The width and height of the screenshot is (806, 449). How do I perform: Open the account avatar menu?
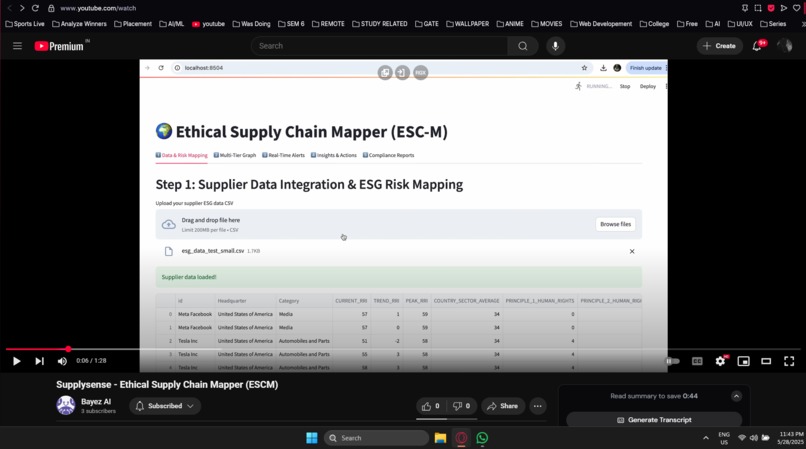click(785, 46)
